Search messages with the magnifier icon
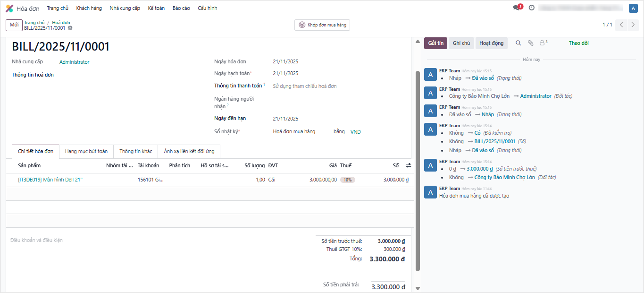This screenshot has height=293, width=644. click(519, 43)
